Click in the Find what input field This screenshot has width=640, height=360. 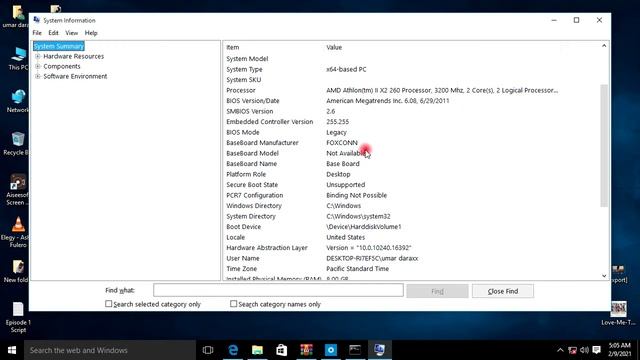tap(278, 290)
